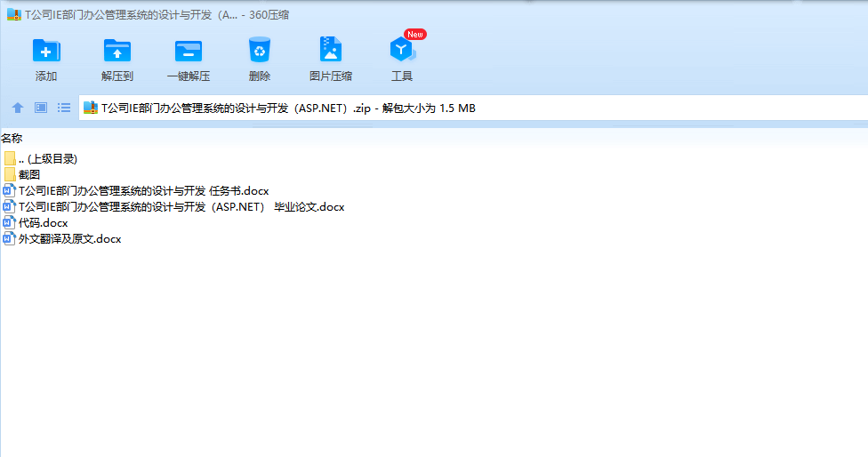The image size is (868, 457).
Task: Click the 解压到 (Extract to) icon
Action: (117, 51)
